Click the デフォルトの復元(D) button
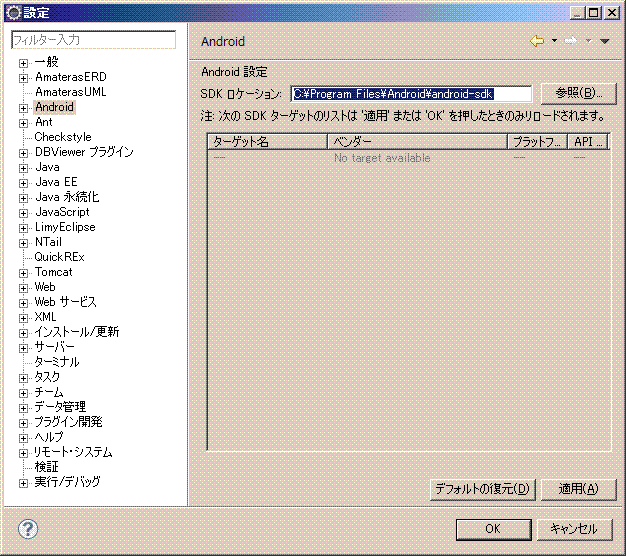This screenshot has width=626, height=556. pyautogui.click(x=482, y=489)
